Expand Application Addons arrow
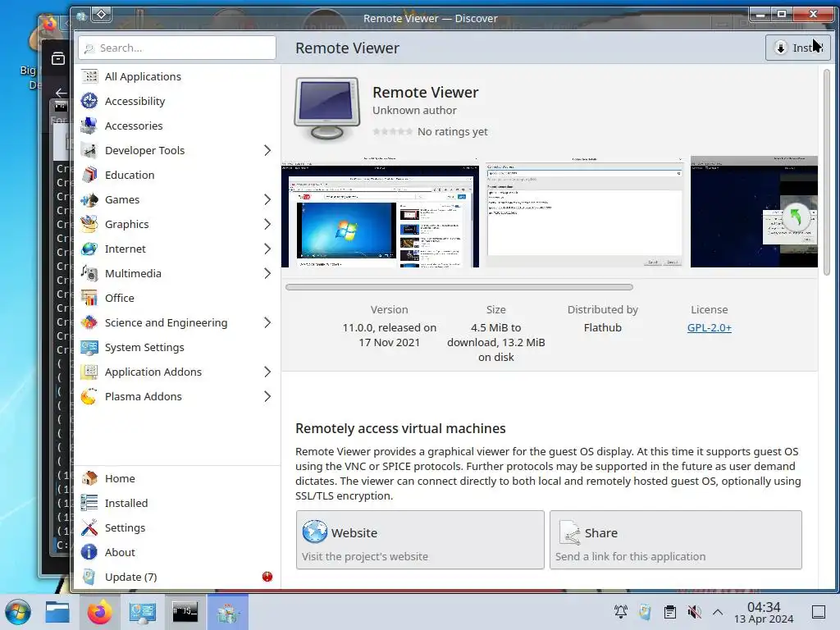Image resolution: width=840 pixels, height=630 pixels. coord(267,372)
